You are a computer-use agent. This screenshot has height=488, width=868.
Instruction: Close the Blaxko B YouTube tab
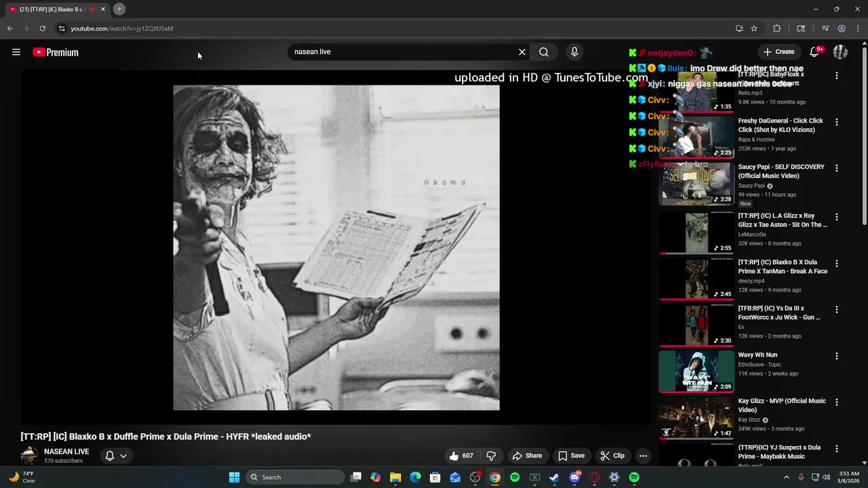point(103,9)
